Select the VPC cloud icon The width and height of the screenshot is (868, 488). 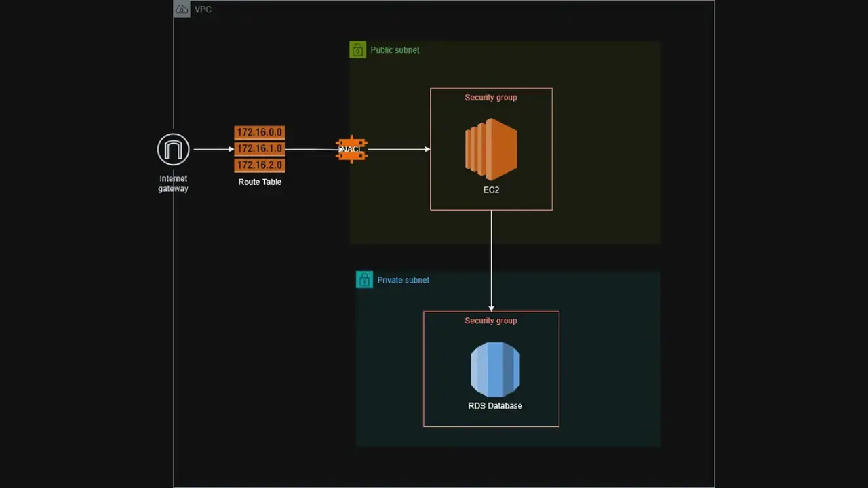point(182,9)
